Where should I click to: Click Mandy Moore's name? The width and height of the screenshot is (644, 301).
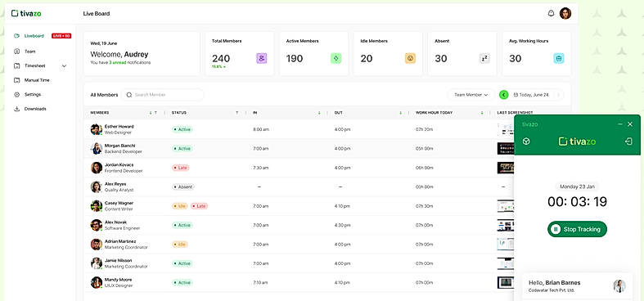118,280
